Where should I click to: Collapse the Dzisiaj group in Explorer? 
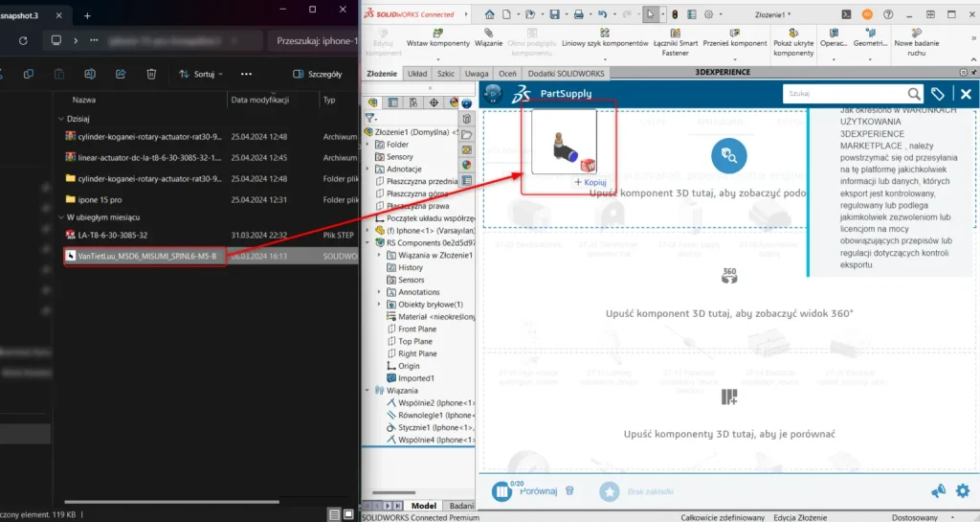point(61,118)
